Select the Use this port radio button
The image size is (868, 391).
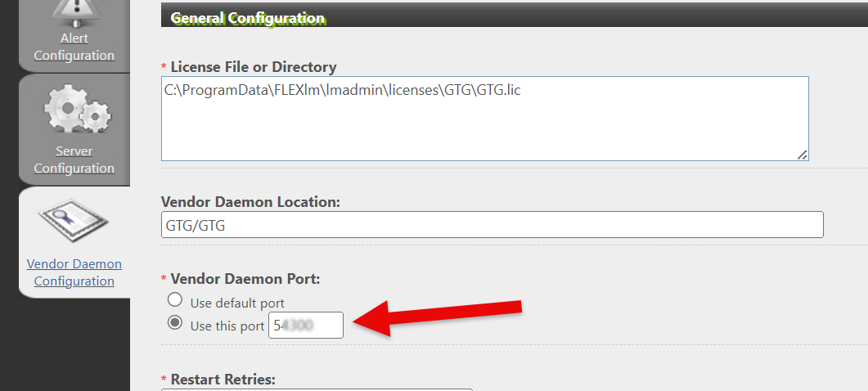[x=175, y=323]
